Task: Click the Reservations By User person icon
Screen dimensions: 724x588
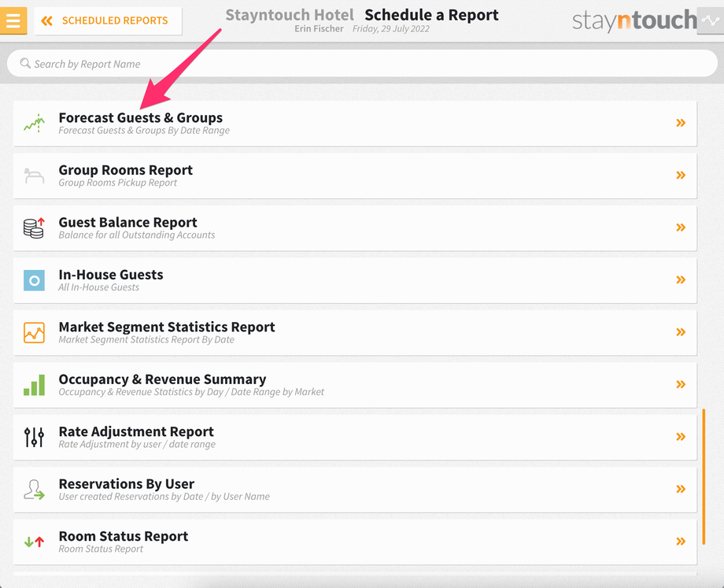Action: 34,490
